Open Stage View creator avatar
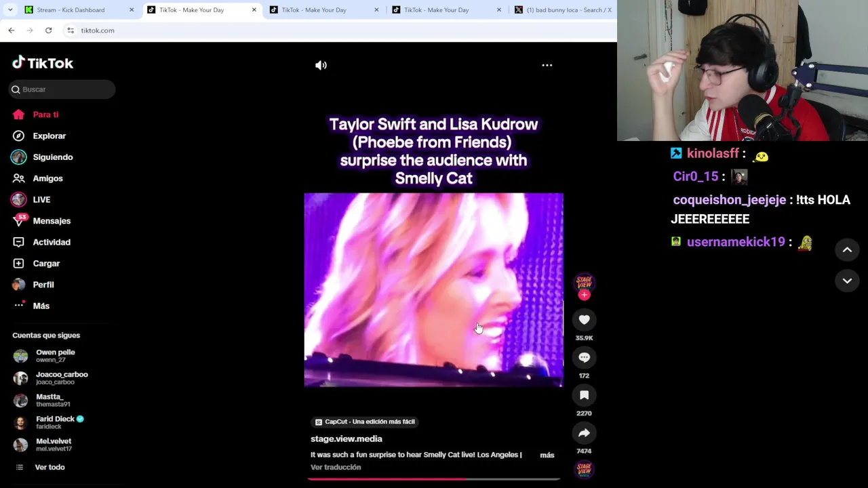This screenshot has height=488, width=868. [584, 282]
